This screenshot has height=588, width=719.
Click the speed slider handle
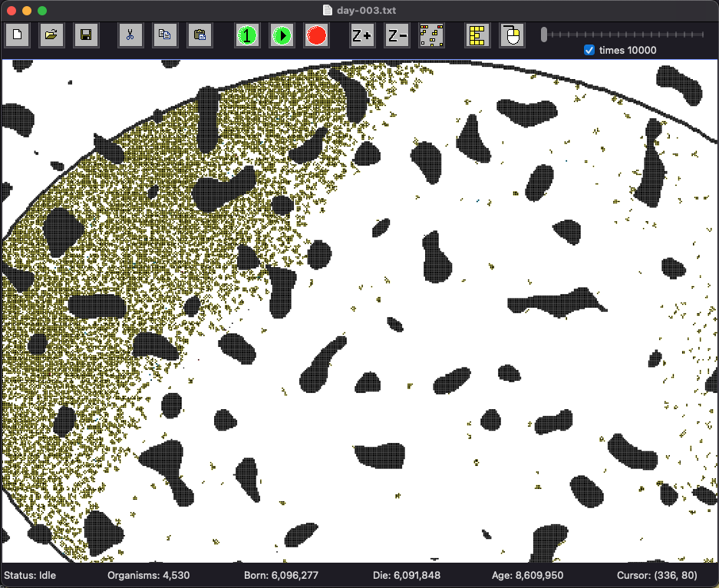(544, 35)
